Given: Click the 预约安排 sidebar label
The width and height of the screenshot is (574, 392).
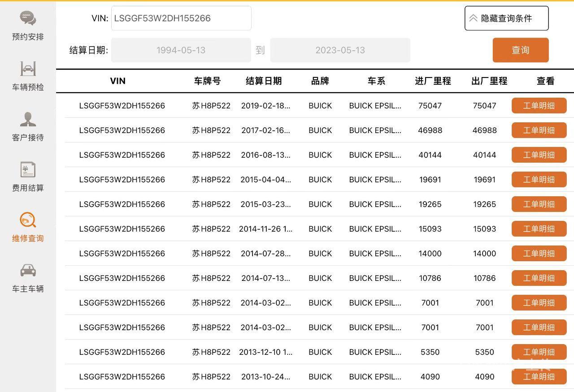Looking at the screenshot, I should [28, 37].
